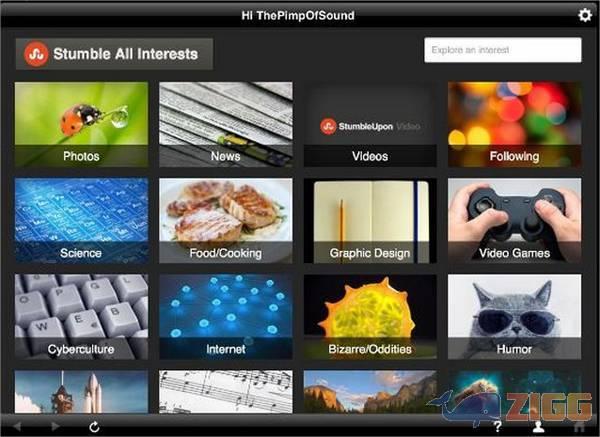Choose the Internet interest tile
The image size is (600, 437).
pos(226,316)
